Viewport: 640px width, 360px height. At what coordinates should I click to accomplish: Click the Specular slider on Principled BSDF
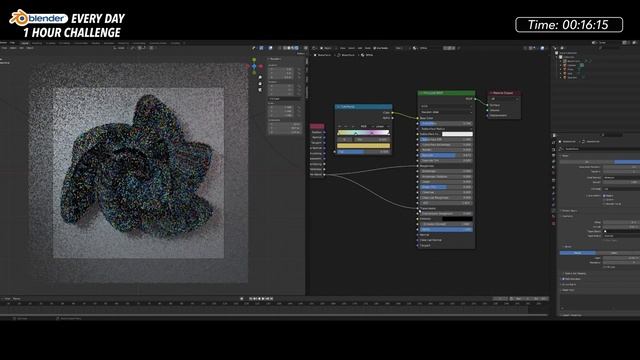(446, 155)
